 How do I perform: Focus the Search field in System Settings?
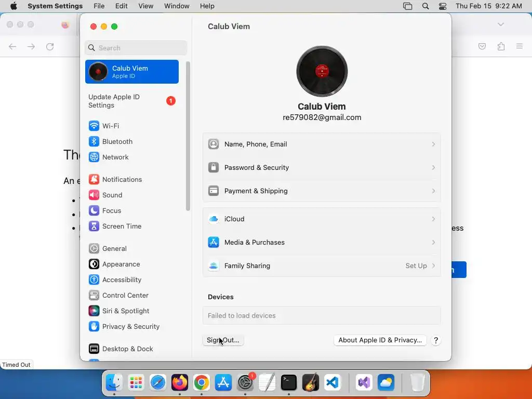point(136,48)
